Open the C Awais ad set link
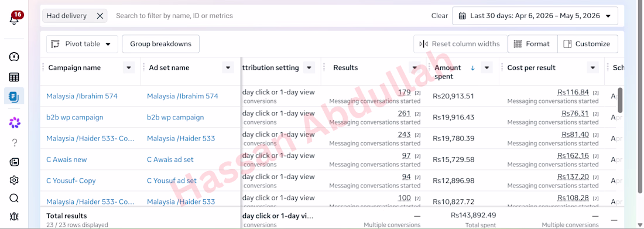644x229 pixels. pos(170,159)
